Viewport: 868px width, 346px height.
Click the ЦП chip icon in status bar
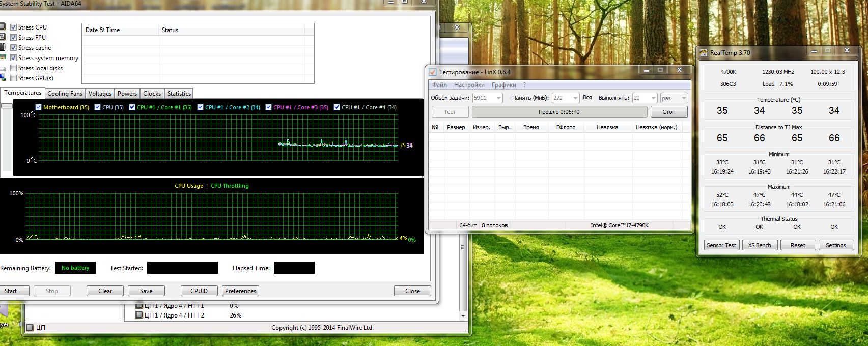[30, 327]
